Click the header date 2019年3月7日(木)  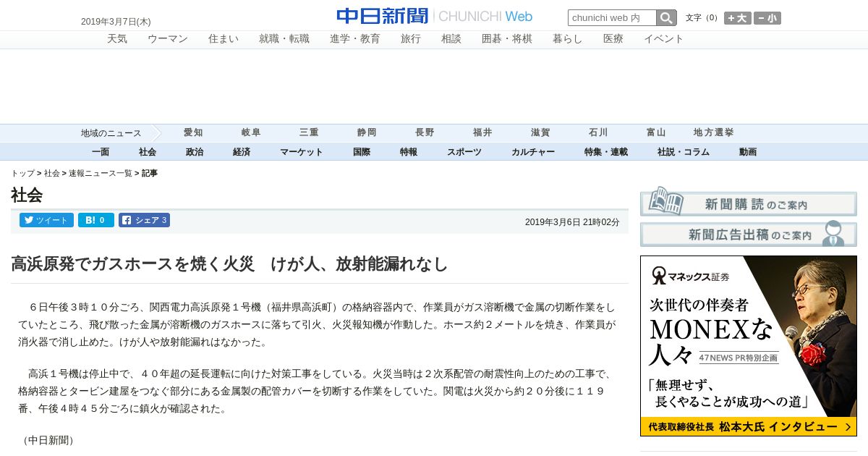116,22
